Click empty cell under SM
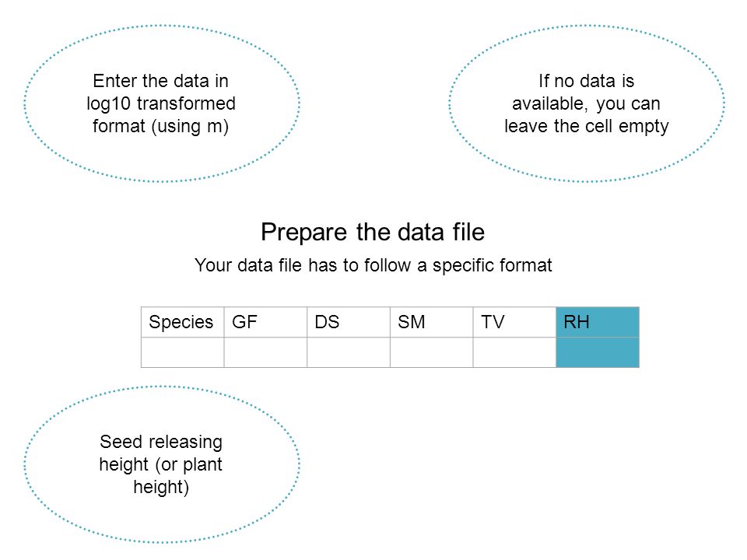The image size is (747, 560). coord(431,352)
